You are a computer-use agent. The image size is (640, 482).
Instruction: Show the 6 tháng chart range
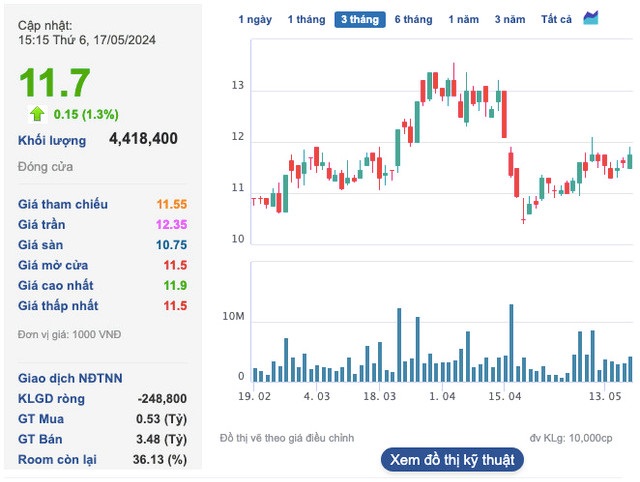(x=413, y=20)
